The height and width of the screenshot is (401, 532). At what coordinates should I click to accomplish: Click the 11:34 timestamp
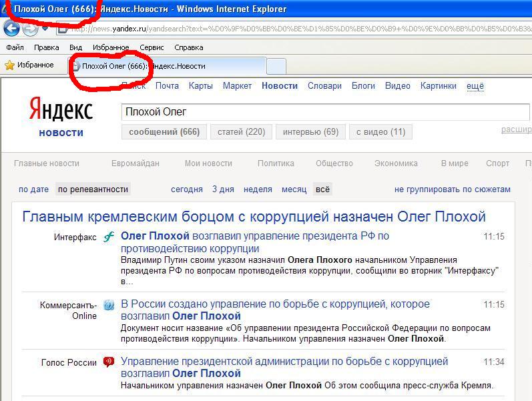[494, 362]
